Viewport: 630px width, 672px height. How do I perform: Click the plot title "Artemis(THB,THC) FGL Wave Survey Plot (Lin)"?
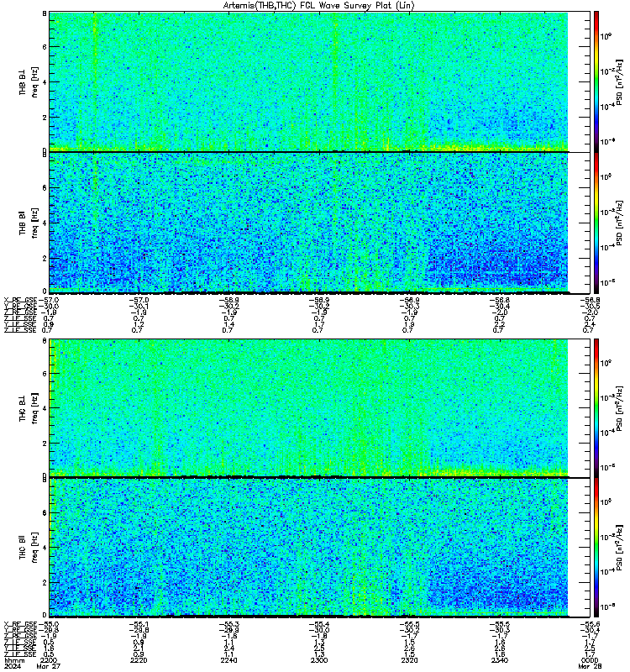[x=318, y=6]
